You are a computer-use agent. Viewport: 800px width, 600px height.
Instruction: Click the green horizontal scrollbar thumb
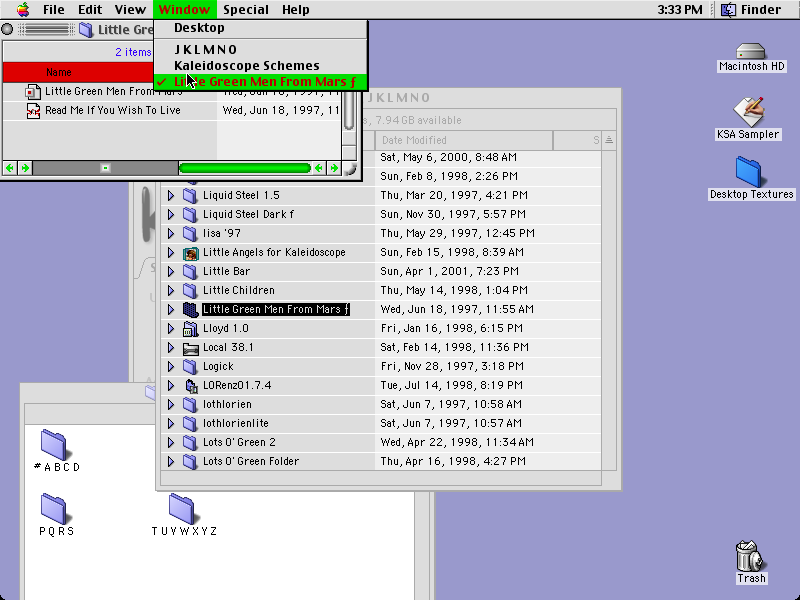click(245, 168)
